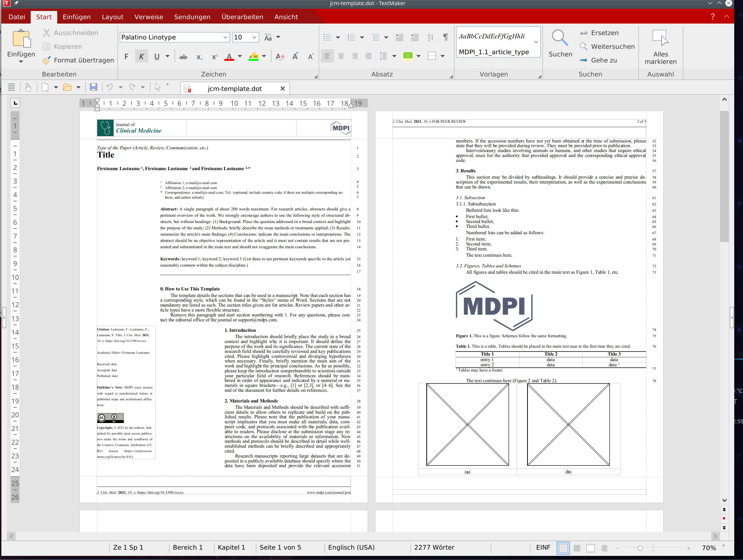Close the jcm-template.dot document tab

(x=283, y=89)
